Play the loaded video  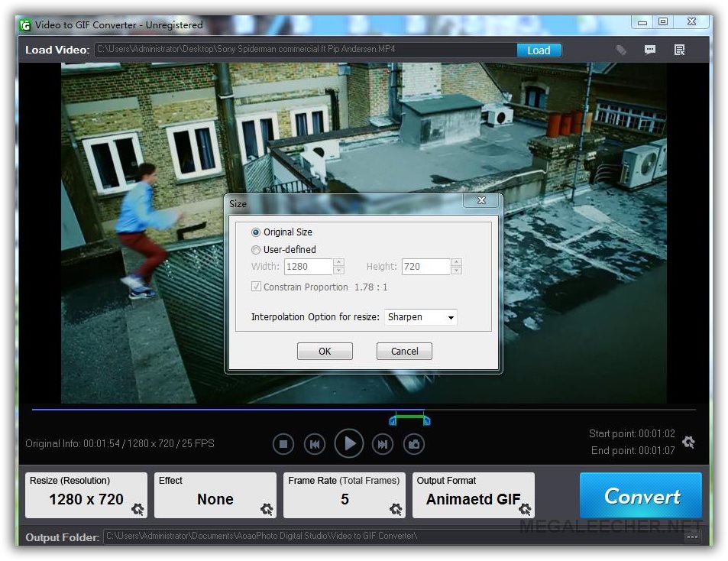coord(348,443)
